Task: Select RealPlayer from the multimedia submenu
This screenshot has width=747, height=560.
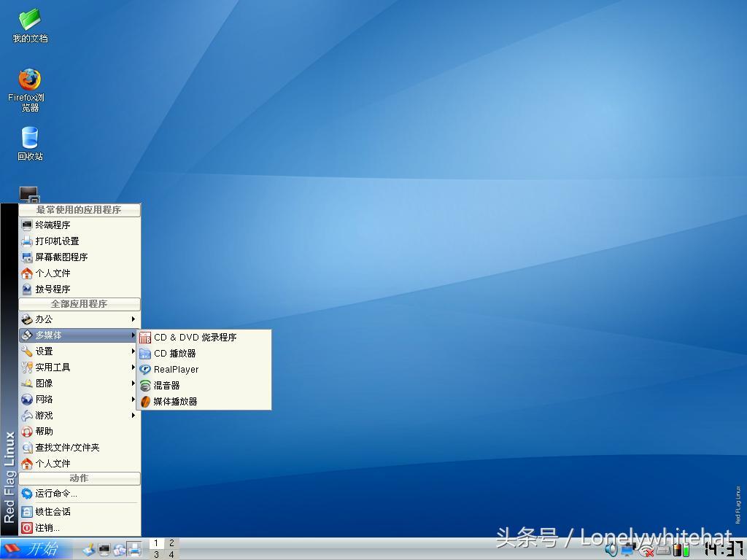Action: coord(176,369)
